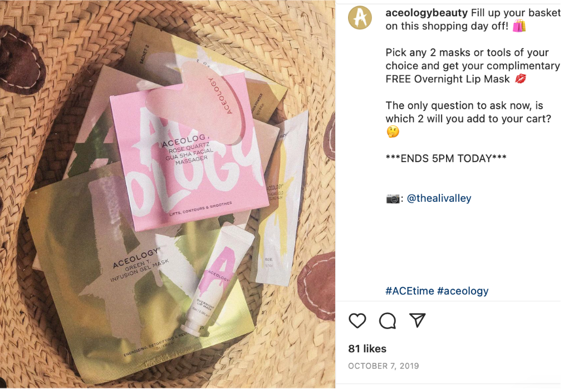The image size is (588, 389).
Task: Click the camera emoji before the photo credit
Action: [x=393, y=198]
